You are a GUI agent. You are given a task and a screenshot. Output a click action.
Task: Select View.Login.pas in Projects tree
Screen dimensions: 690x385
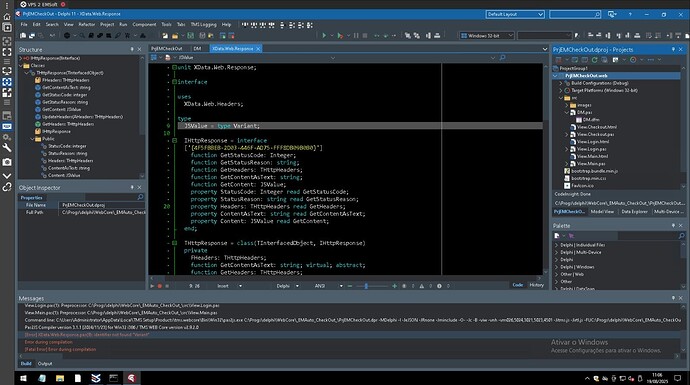(591, 149)
